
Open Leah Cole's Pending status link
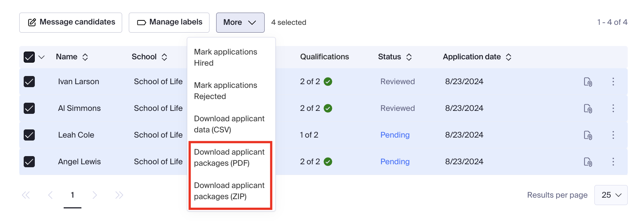pos(395,135)
